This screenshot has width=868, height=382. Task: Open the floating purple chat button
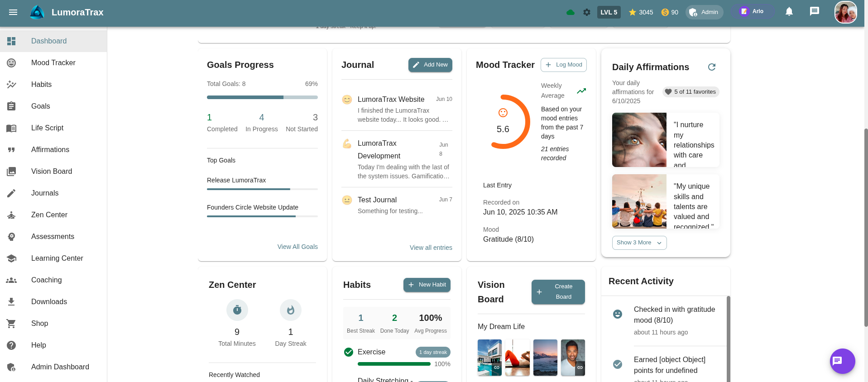pos(842,361)
